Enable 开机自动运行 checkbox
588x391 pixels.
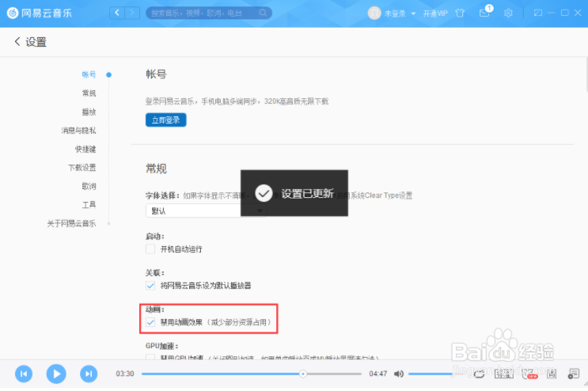click(150, 249)
